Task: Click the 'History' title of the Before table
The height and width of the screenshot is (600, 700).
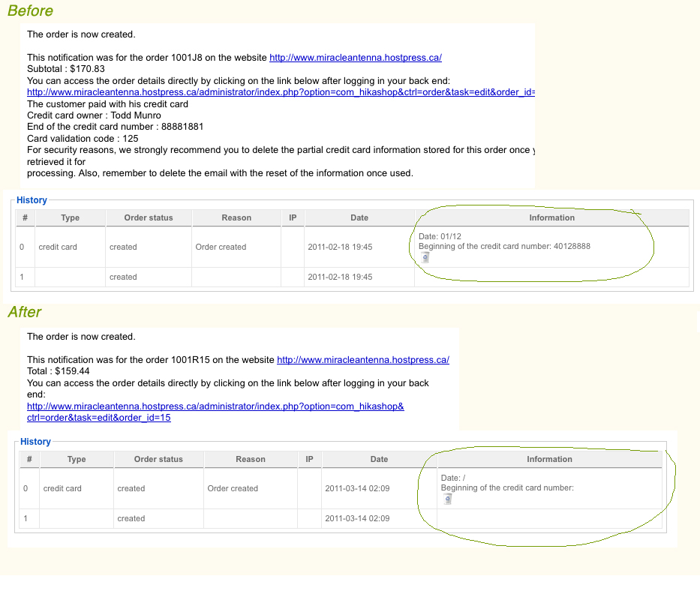Action: [x=32, y=200]
